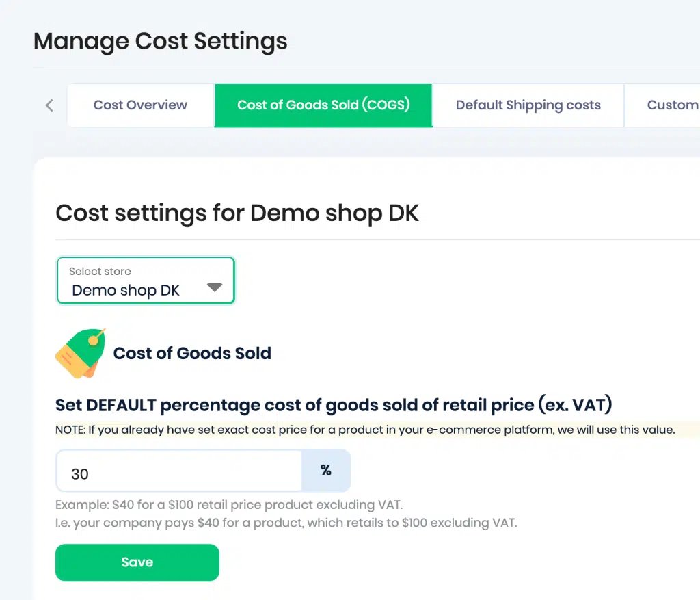Click the highlighted NOTE about exact cost price

tap(365, 430)
